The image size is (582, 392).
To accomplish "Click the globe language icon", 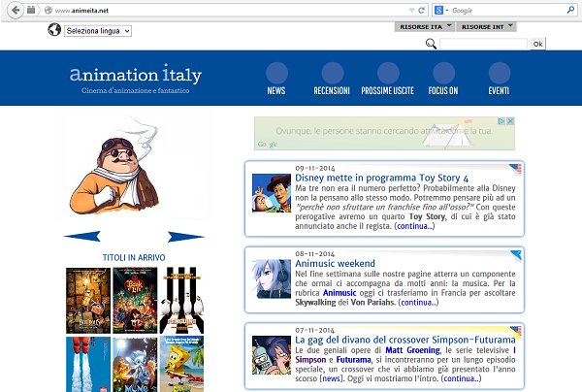I will [54, 30].
